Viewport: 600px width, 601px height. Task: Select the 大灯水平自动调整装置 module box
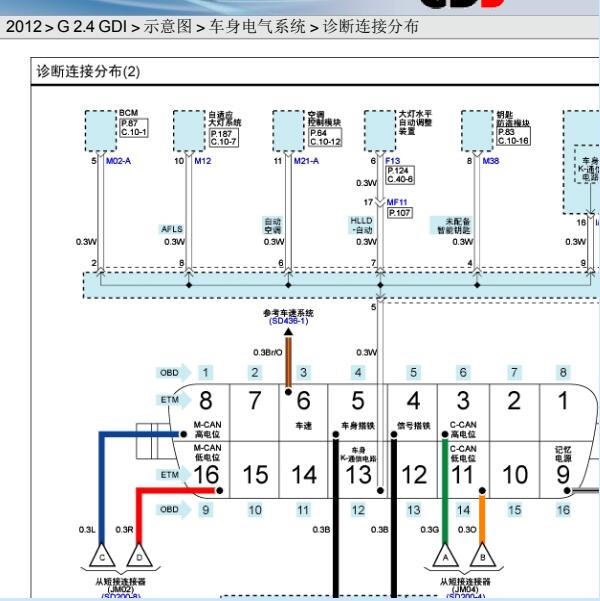tap(380, 131)
